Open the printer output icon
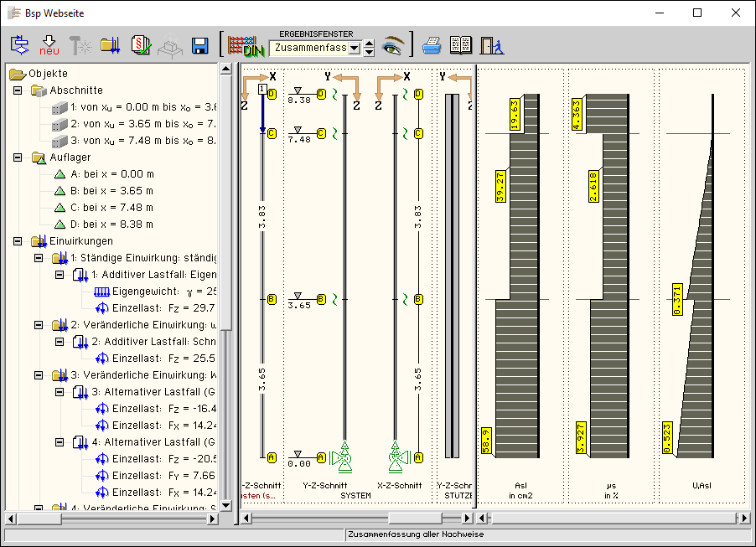 click(x=431, y=45)
